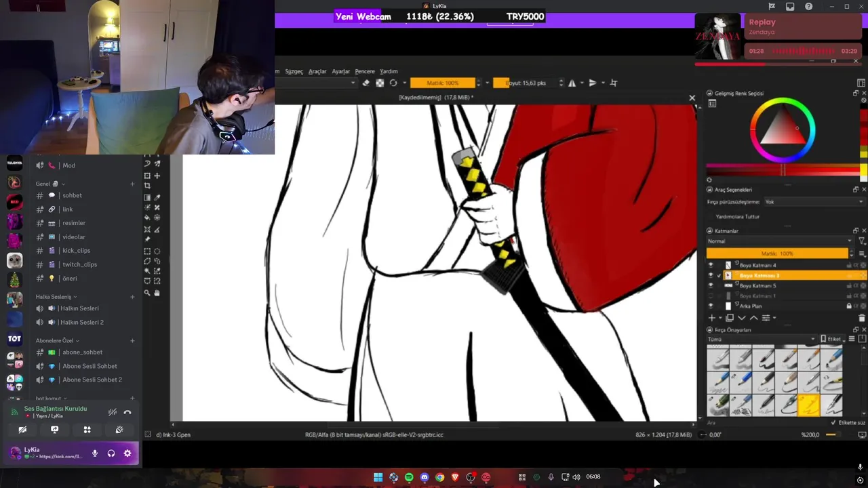The image size is (868, 488).
Task: Open the Süzgeç menu
Action: click(x=294, y=71)
